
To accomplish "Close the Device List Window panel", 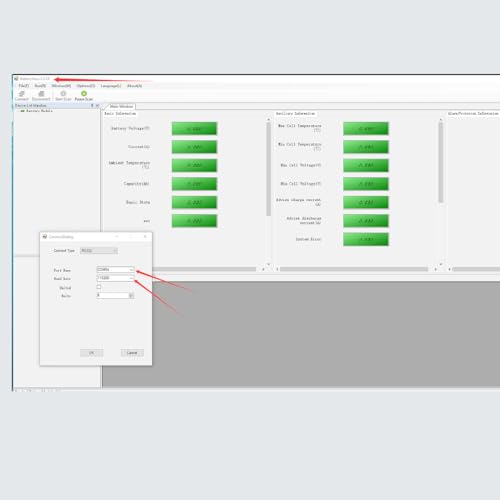I will [97, 106].
